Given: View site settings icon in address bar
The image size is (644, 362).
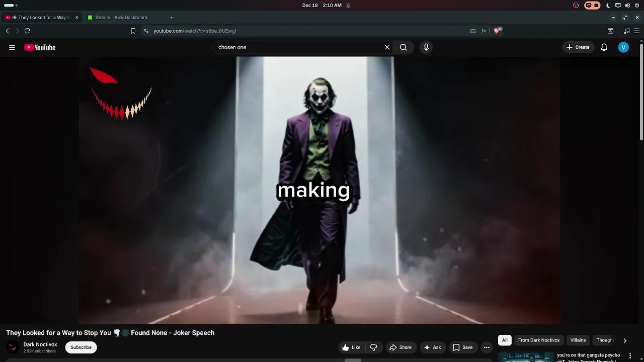Looking at the screenshot, I should 146,31.
